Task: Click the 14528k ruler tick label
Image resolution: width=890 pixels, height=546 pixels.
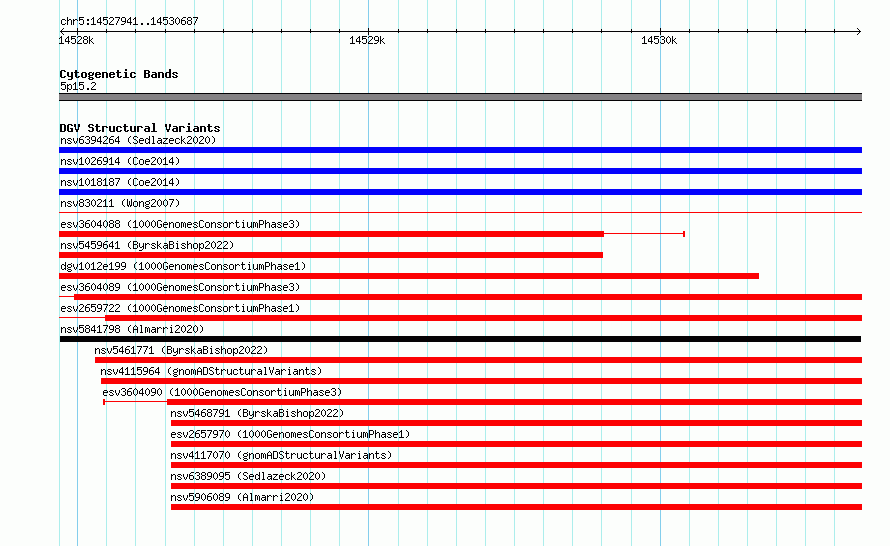Action: (x=76, y=40)
